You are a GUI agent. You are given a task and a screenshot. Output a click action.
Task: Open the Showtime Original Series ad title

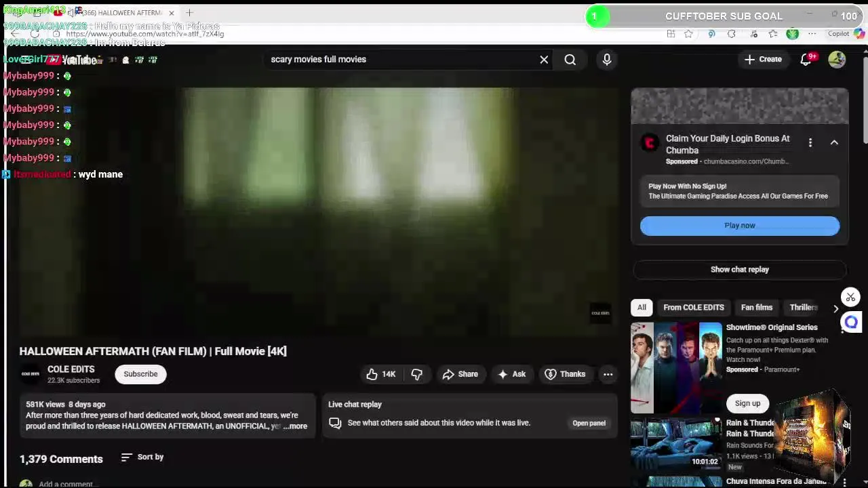pyautogui.click(x=772, y=327)
